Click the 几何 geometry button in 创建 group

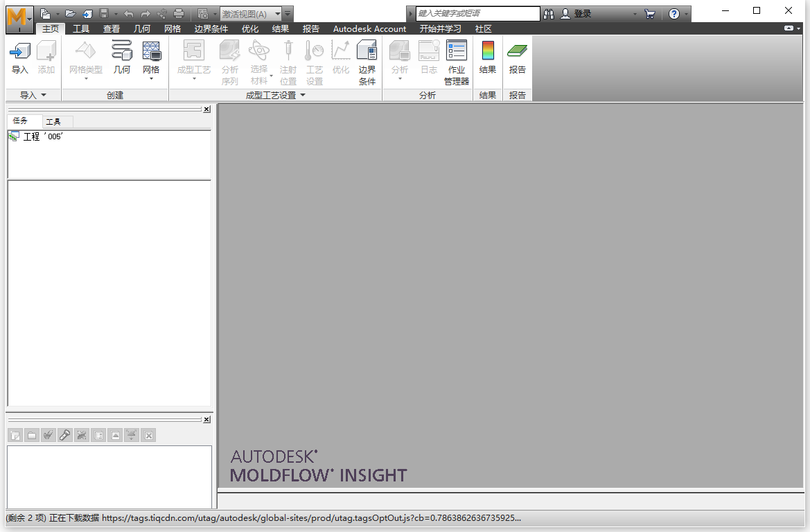[122, 57]
